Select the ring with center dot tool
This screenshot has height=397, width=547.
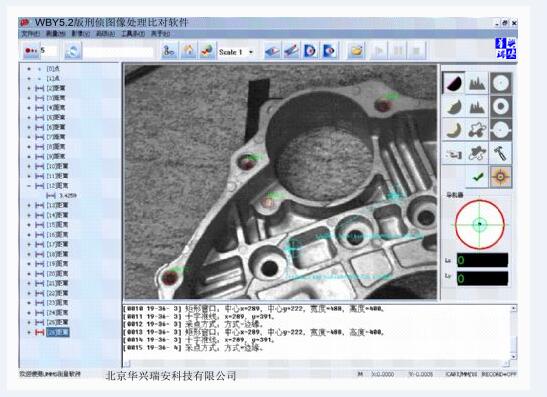pyautogui.click(x=501, y=106)
